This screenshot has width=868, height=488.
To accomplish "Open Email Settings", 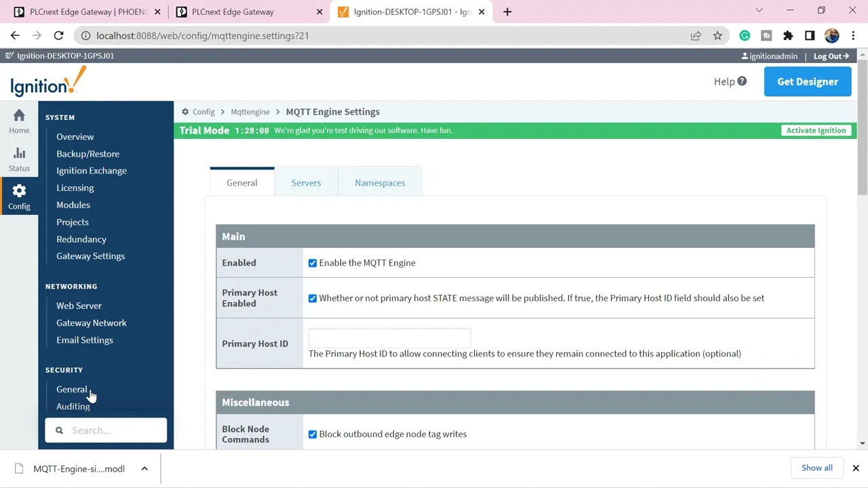I will [85, 340].
